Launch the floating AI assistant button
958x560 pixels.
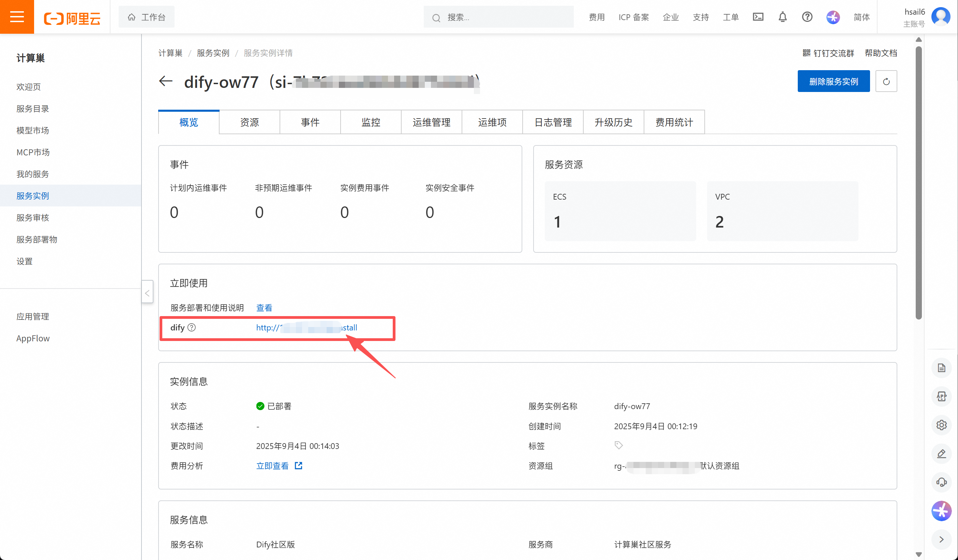[941, 511]
